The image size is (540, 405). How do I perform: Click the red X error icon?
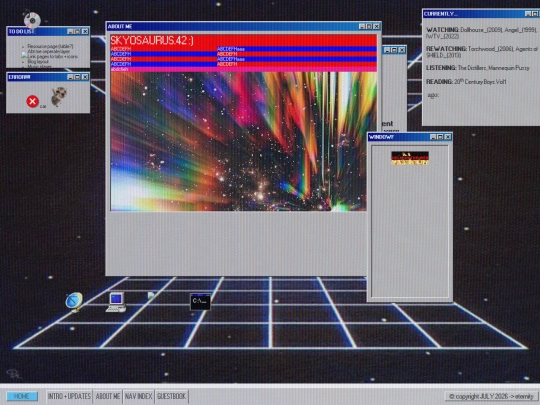pos(33,101)
